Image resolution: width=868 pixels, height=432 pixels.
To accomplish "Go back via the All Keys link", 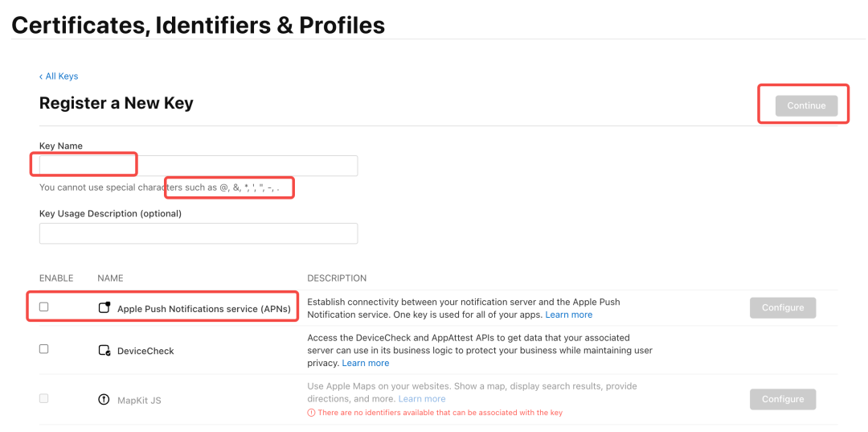I will tap(59, 76).
